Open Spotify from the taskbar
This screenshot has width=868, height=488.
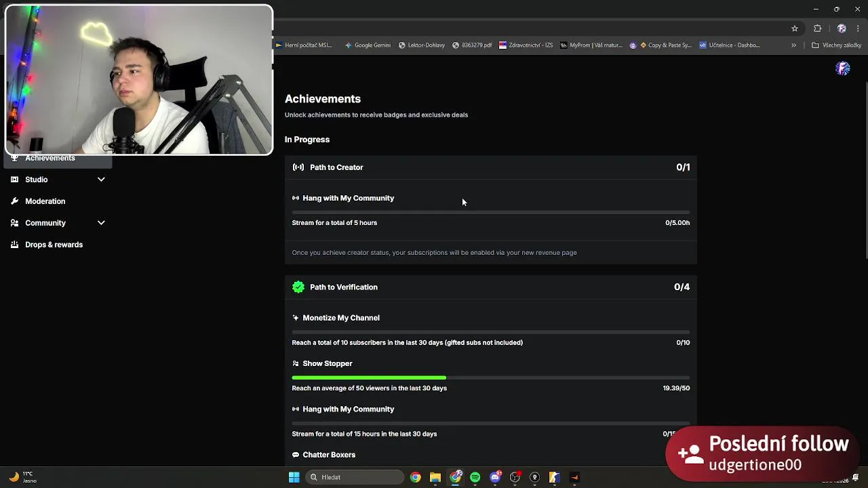475,477
